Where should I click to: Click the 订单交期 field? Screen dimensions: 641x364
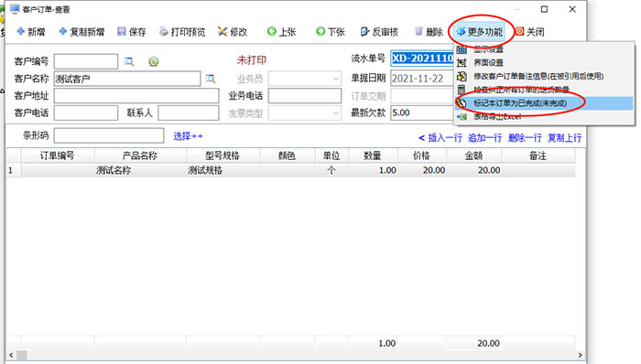[x=422, y=96]
